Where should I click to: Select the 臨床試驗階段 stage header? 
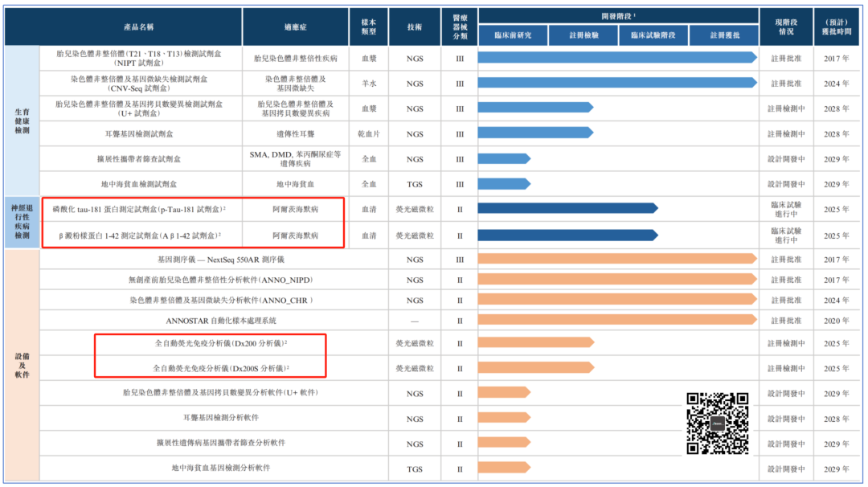[653, 35]
